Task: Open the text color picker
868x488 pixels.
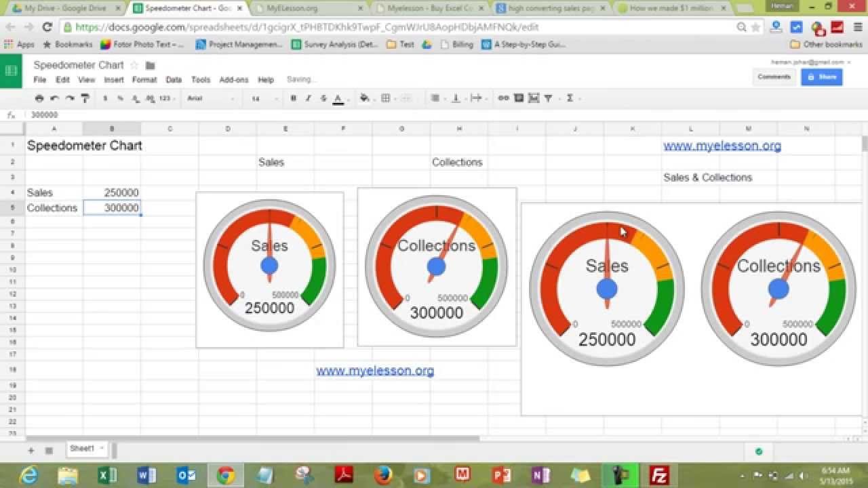Action: 338,98
